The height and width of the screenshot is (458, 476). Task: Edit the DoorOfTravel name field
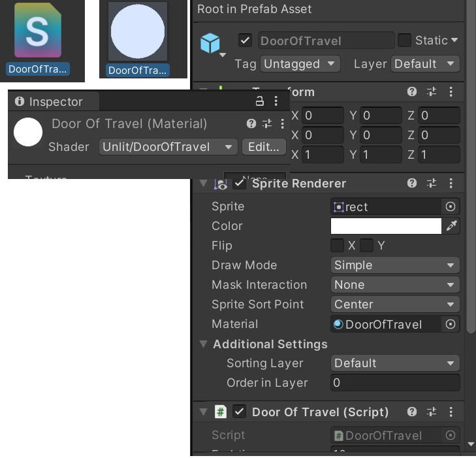326,41
